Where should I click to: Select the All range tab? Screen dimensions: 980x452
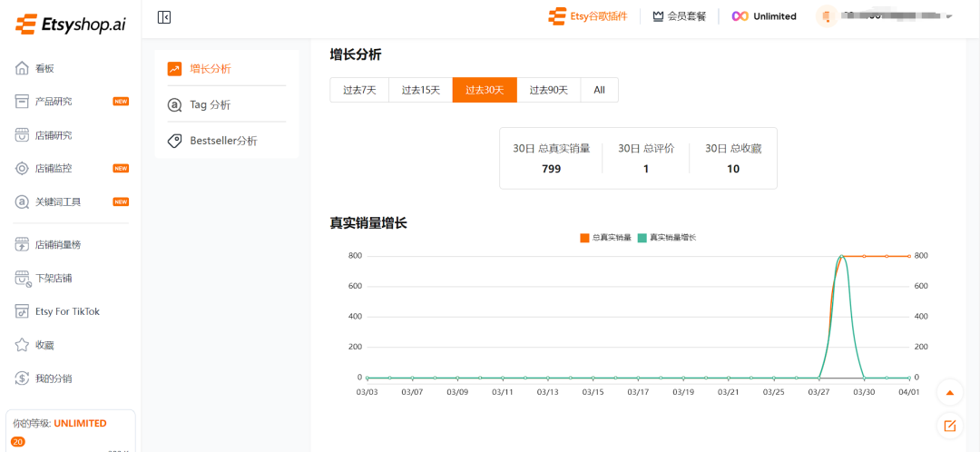pyautogui.click(x=600, y=90)
